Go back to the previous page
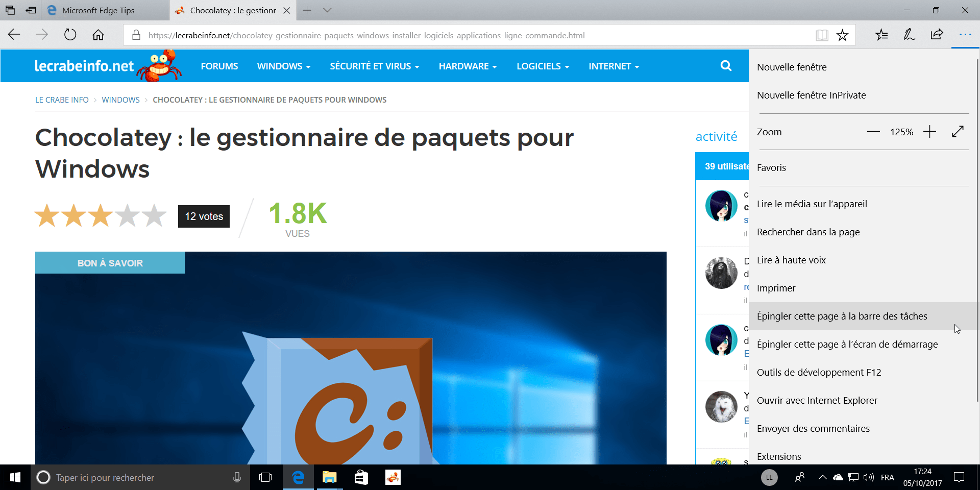This screenshot has width=980, height=490. (x=14, y=35)
